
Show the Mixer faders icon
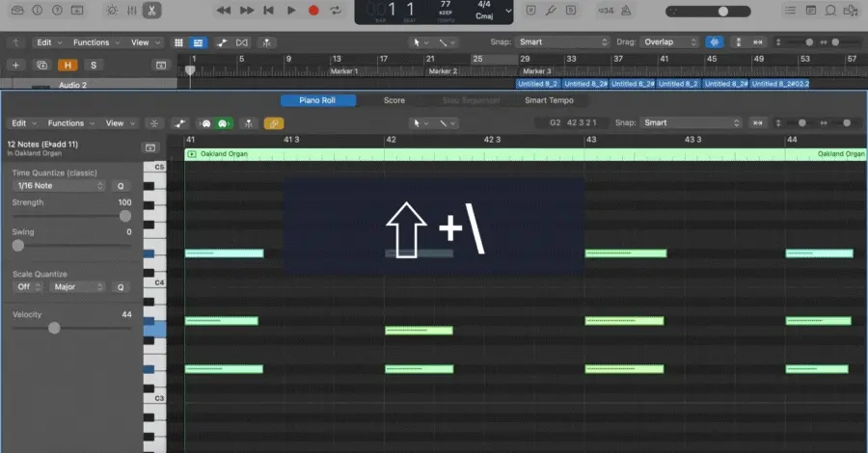[x=132, y=10]
